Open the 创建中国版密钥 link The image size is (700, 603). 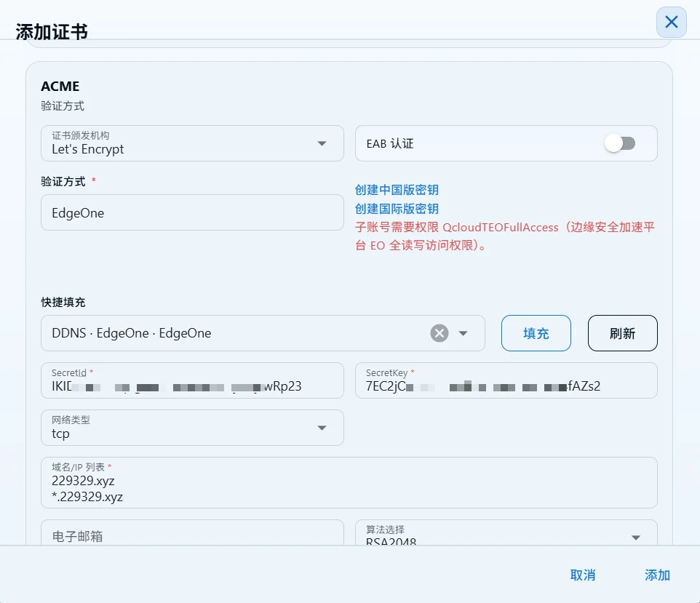pyautogui.click(x=397, y=190)
